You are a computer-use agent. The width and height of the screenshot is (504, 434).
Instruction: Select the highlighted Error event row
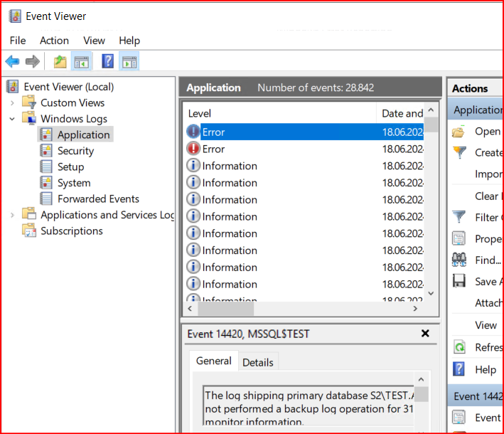point(305,132)
